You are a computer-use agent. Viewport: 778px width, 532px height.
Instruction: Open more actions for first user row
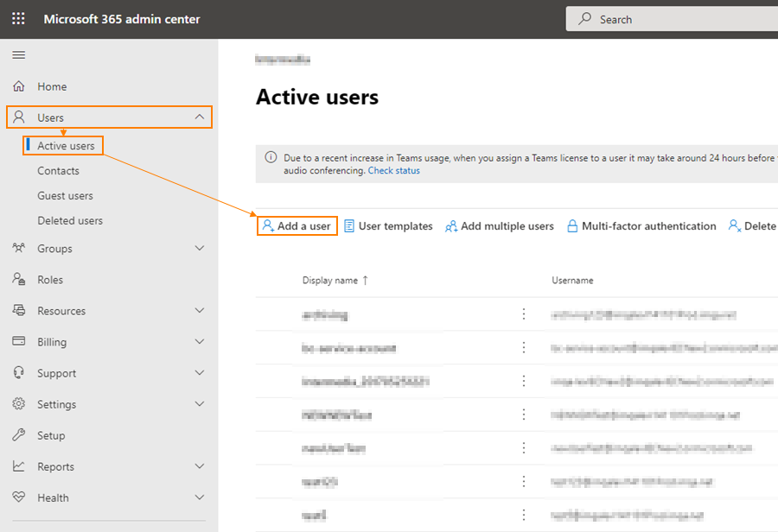524,313
